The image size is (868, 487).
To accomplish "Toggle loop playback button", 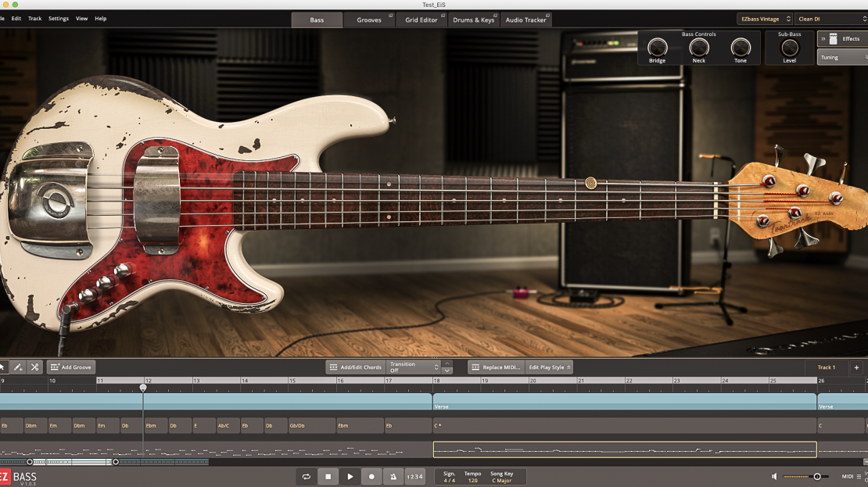I will click(307, 476).
